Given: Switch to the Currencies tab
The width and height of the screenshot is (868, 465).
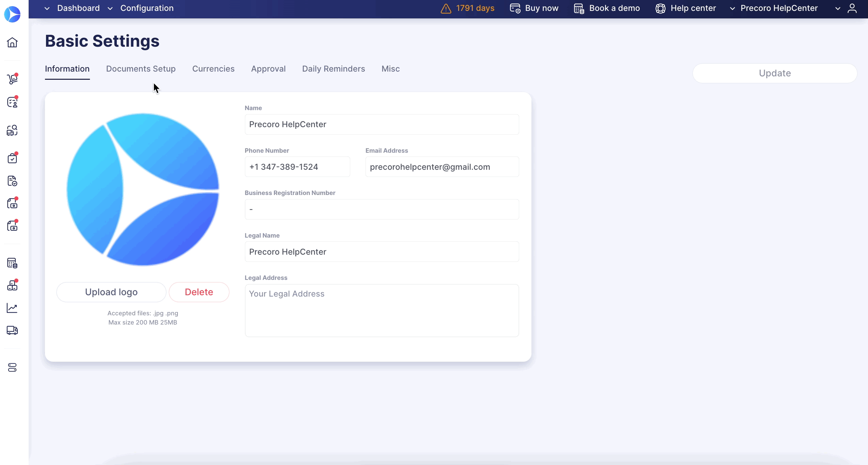Looking at the screenshot, I should 213,69.
